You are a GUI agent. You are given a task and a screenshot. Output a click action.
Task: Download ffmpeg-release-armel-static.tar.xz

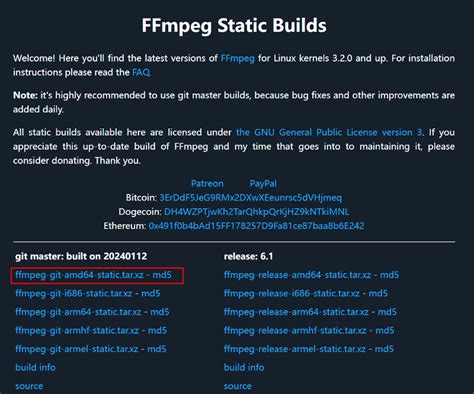(x=295, y=349)
